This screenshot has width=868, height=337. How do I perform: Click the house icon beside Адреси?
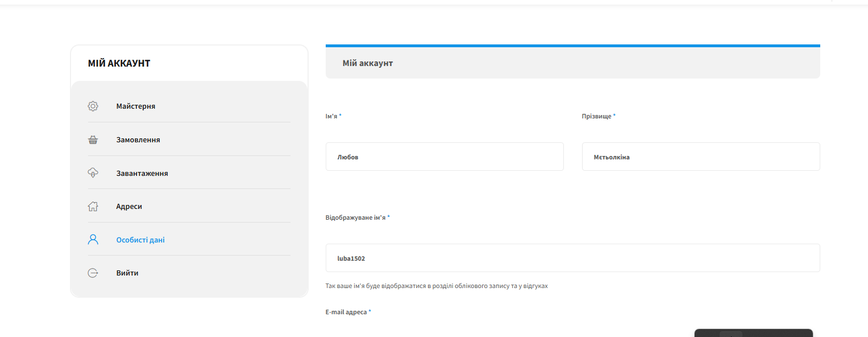click(x=93, y=206)
